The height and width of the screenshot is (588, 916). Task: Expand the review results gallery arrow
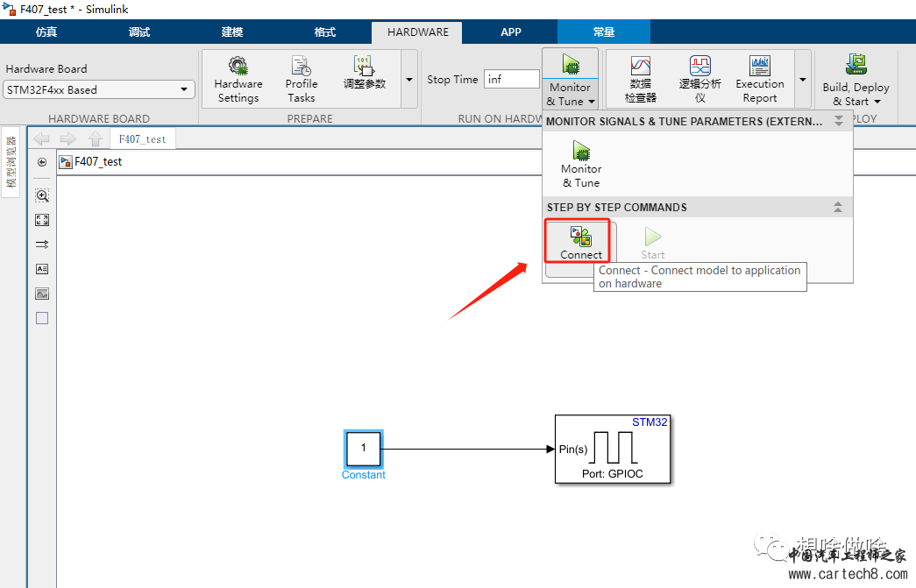[803, 80]
